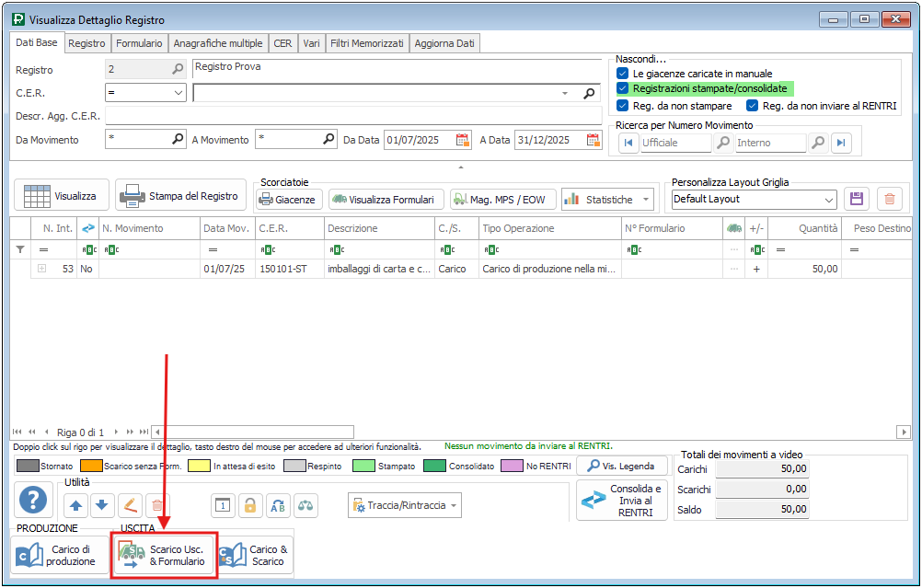Image resolution: width=922 pixels, height=588 pixels.
Task: Save grid layout with purple floppy icon
Action: point(857,199)
